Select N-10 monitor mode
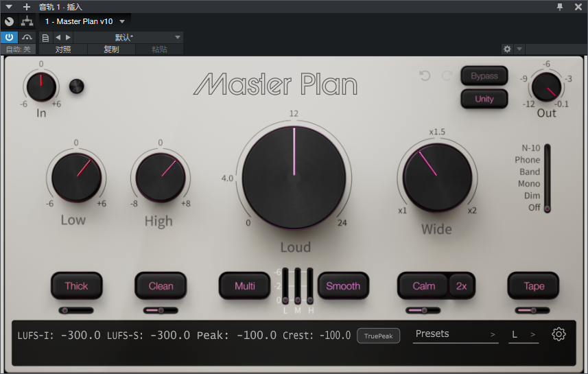588x374 pixels. pyautogui.click(x=530, y=148)
